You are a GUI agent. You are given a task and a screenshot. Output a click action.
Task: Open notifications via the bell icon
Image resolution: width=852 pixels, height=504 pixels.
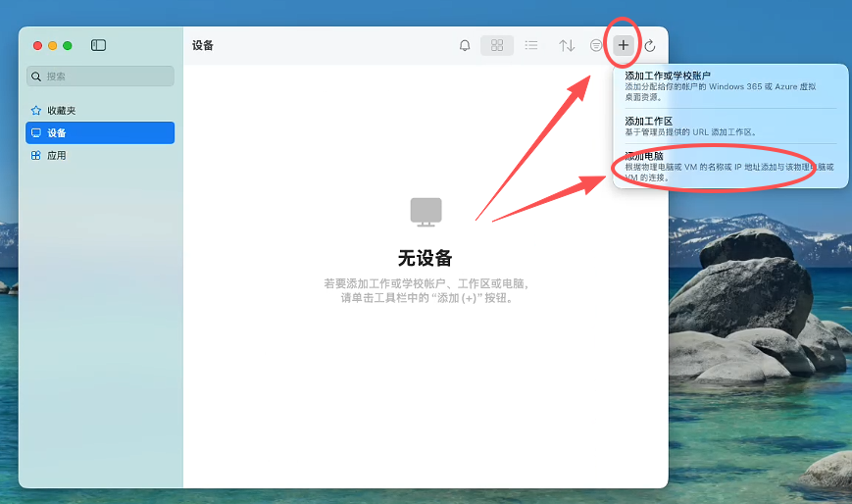click(465, 45)
